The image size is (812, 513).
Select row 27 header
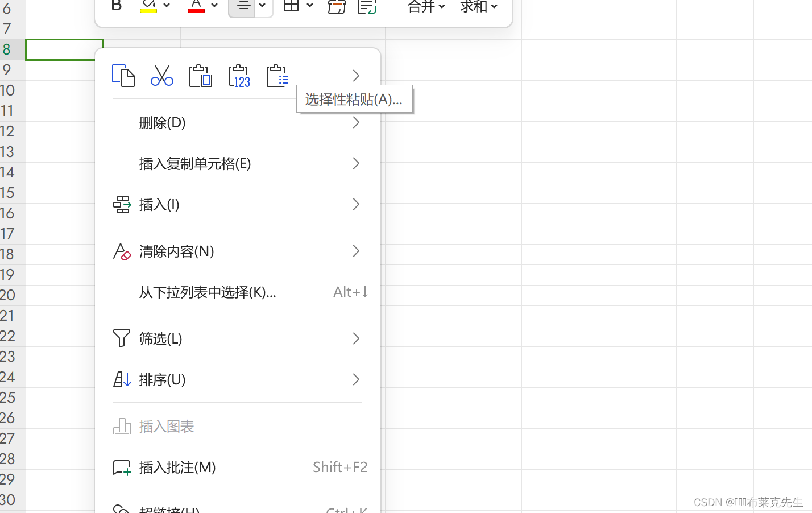pos(13,438)
